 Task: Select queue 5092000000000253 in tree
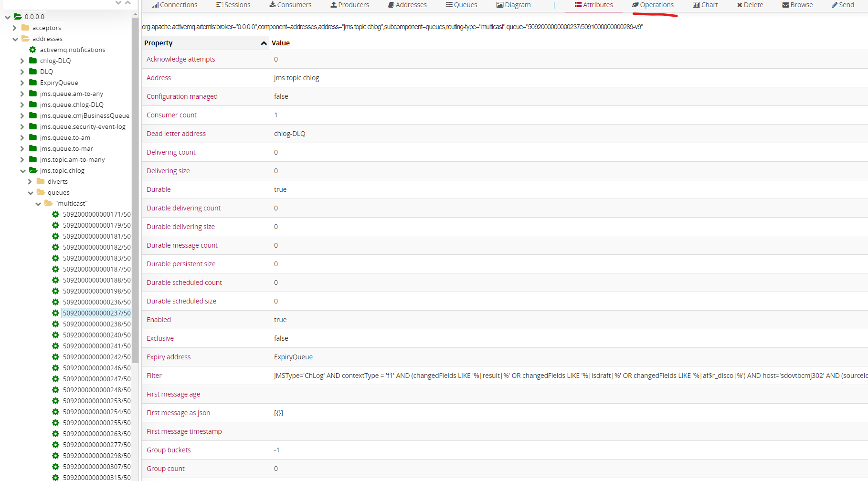[97, 401]
